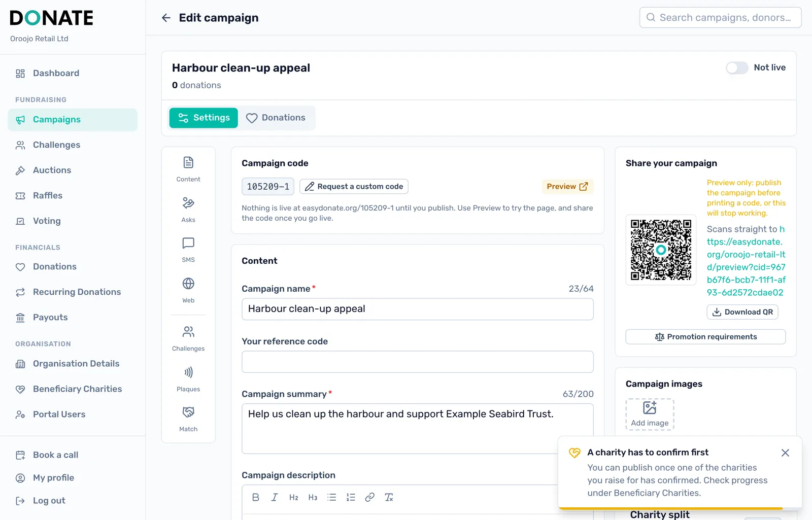Insert a link in description editor
Screen dimensions: 812x520
(370, 498)
